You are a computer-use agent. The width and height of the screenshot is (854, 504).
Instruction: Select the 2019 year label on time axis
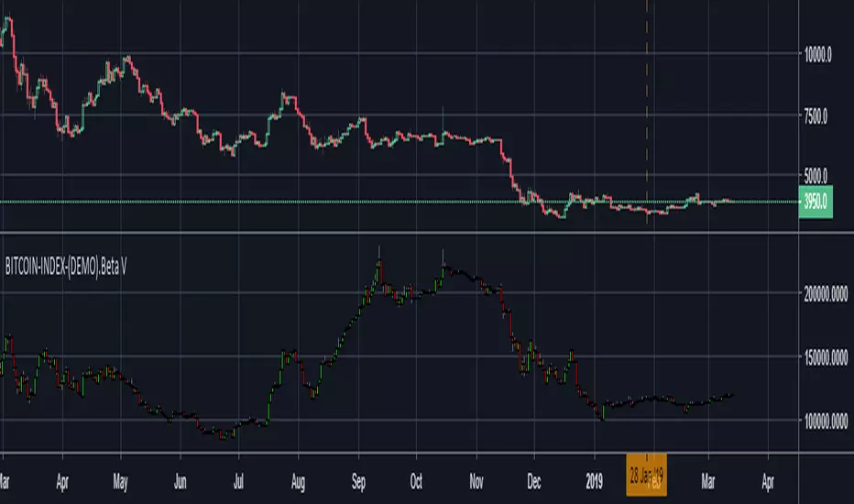coord(594,482)
